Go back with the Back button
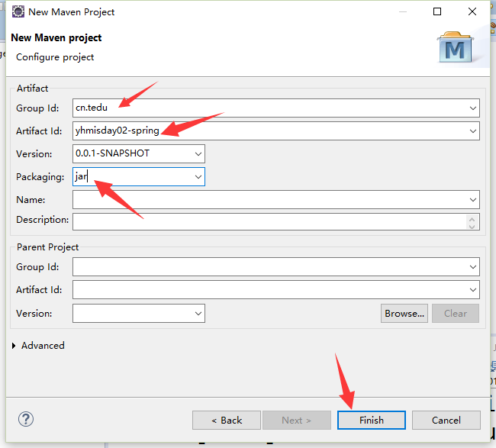 click(x=227, y=421)
